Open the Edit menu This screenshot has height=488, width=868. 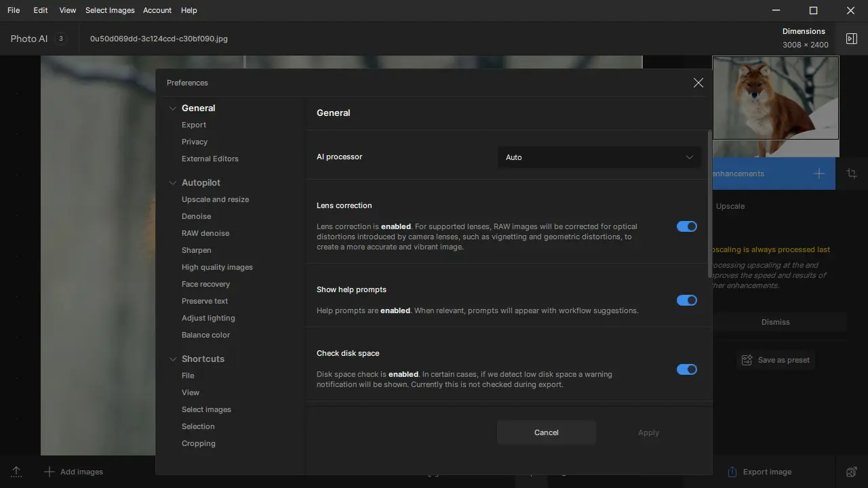click(x=41, y=10)
